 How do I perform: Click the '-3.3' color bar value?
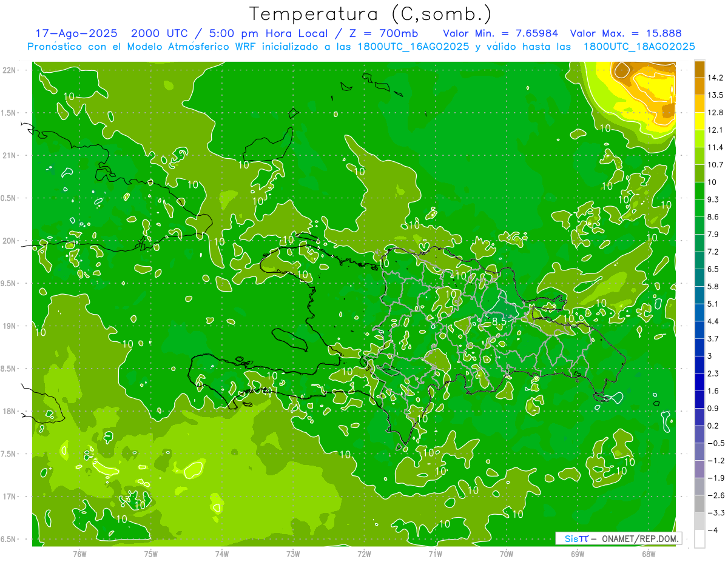click(x=715, y=513)
